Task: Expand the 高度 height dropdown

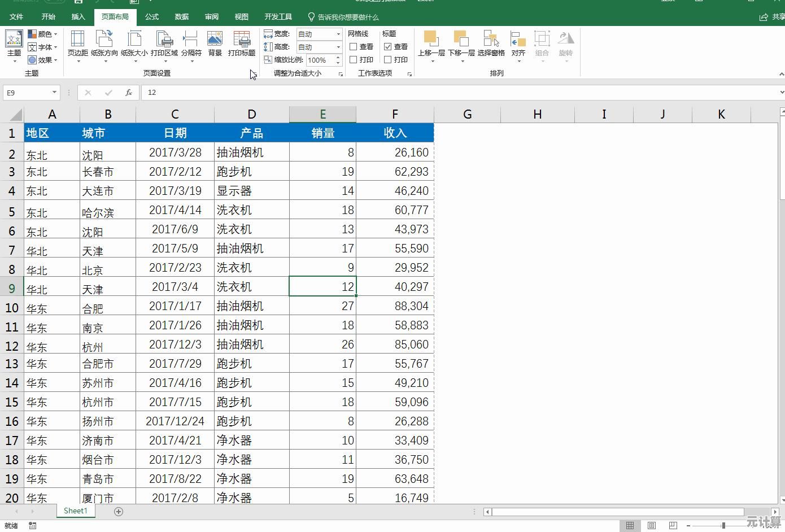Action: point(338,47)
